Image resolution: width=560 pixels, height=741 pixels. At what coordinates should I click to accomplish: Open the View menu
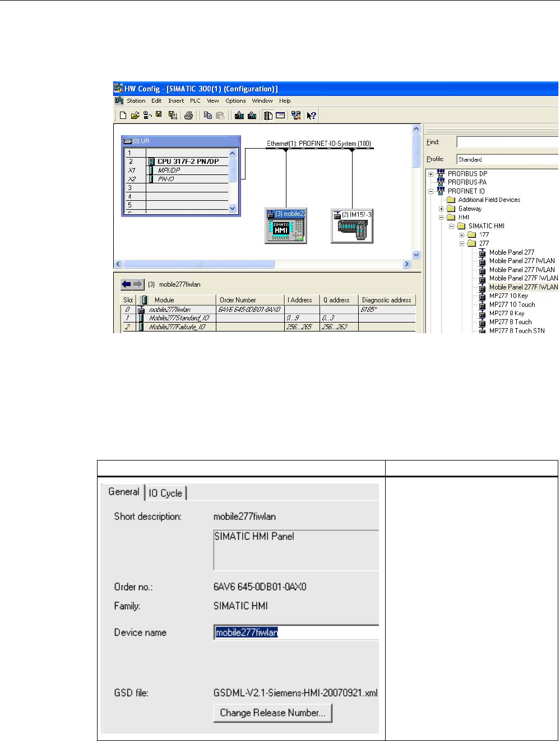click(213, 101)
